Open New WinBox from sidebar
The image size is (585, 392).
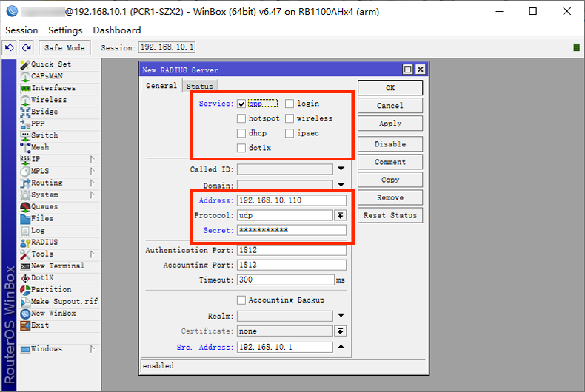tap(60, 314)
